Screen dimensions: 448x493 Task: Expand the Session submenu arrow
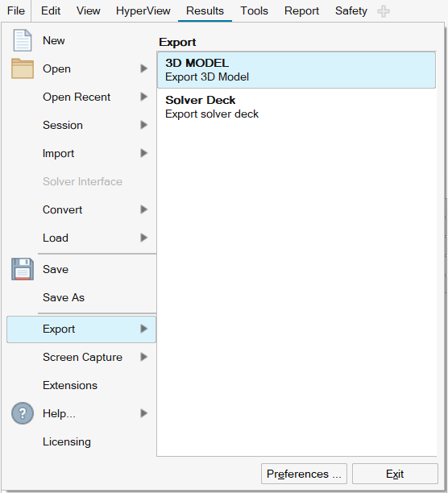pyautogui.click(x=143, y=125)
